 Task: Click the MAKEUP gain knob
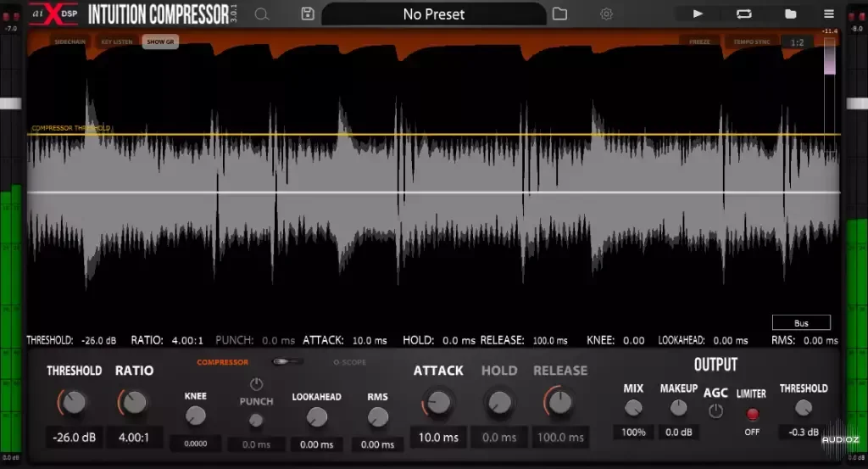(678, 409)
